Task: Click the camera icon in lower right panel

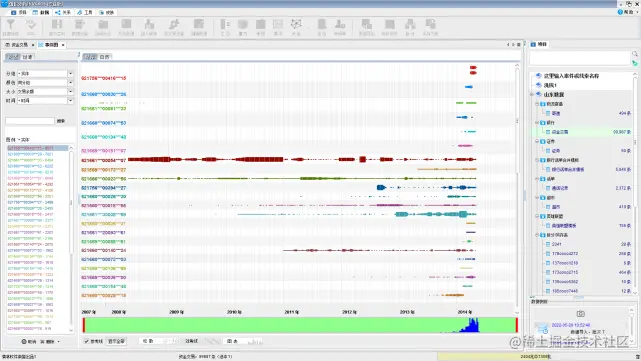Action: coord(580,314)
